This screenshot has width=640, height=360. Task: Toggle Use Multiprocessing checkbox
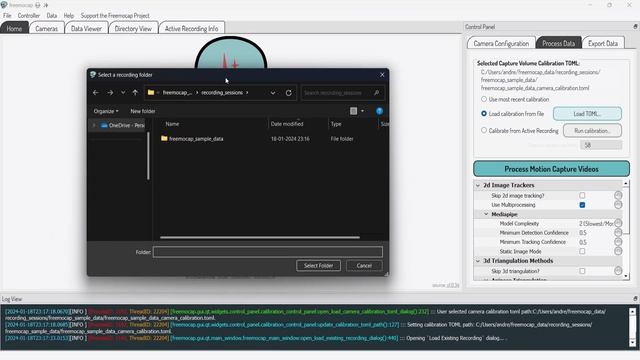tap(582, 205)
